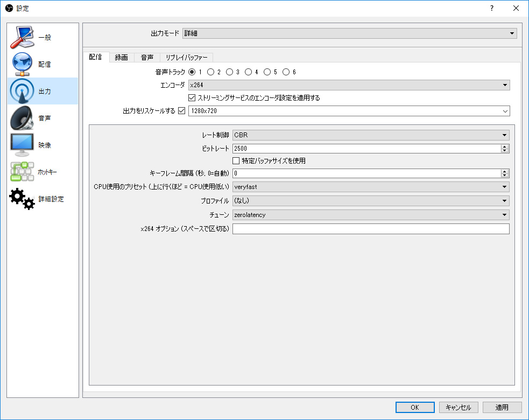Select audio track 3 radio button

(x=229, y=72)
